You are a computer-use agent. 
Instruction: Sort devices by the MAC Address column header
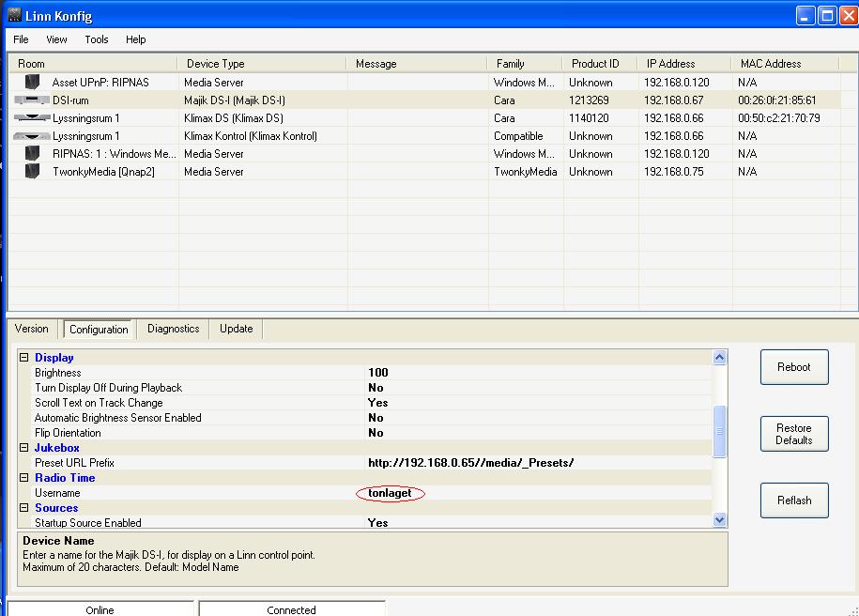[x=786, y=64]
